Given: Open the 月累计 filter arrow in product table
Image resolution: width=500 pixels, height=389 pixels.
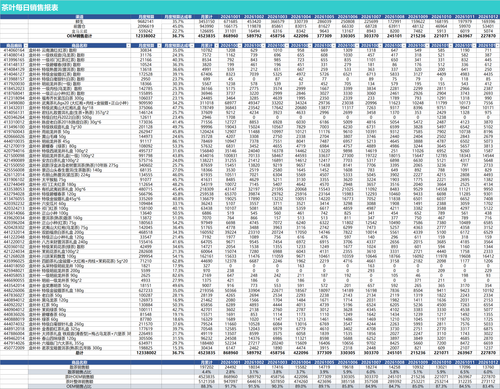Looking at the screenshot, I should tap(217, 45).
